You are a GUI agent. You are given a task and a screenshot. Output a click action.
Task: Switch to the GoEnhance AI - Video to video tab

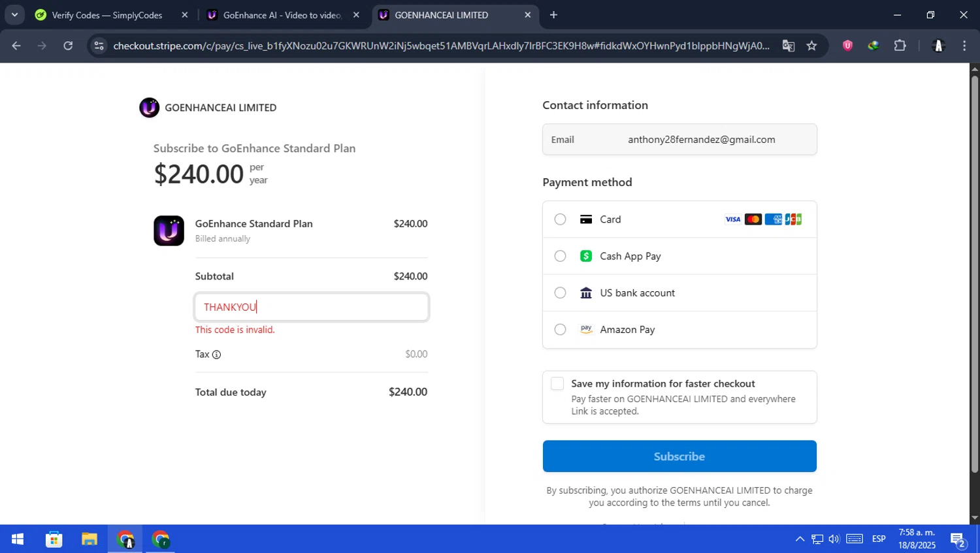click(283, 15)
